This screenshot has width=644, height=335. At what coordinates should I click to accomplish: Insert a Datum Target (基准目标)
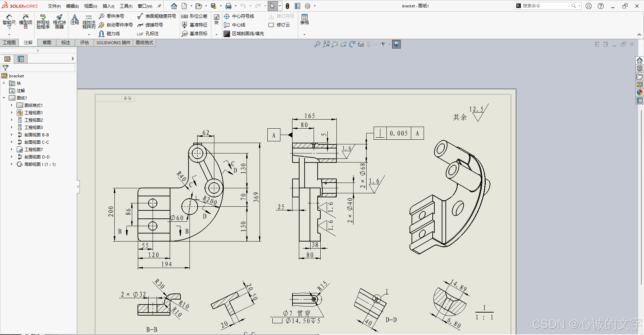pos(194,33)
